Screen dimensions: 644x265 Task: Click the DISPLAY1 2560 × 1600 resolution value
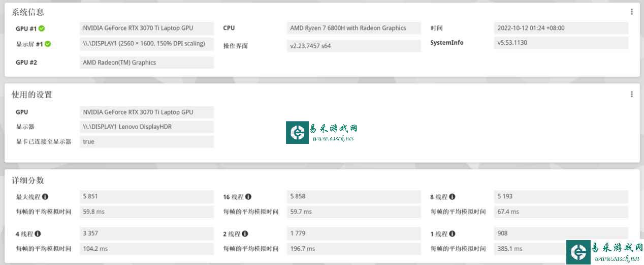pyautogui.click(x=147, y=43)
